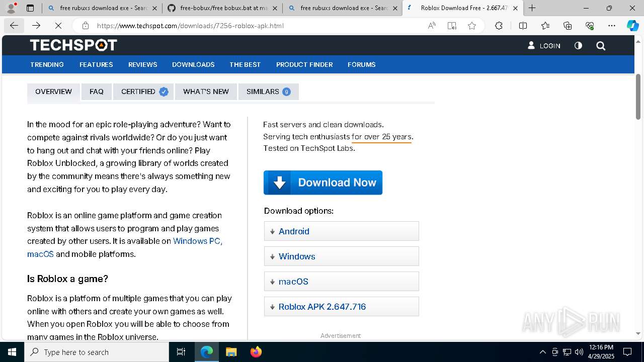
Task: Open the network icon in system tray
Action: click(567, 352)
